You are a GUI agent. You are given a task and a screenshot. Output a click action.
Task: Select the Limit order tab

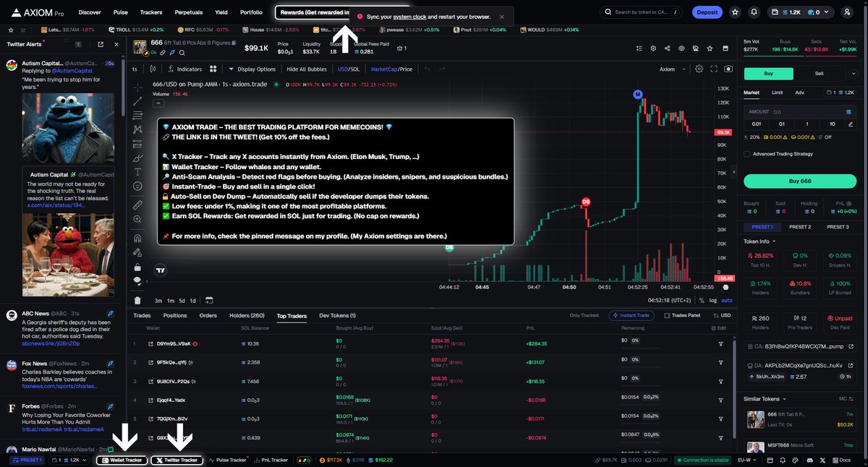tap(777, 93)
